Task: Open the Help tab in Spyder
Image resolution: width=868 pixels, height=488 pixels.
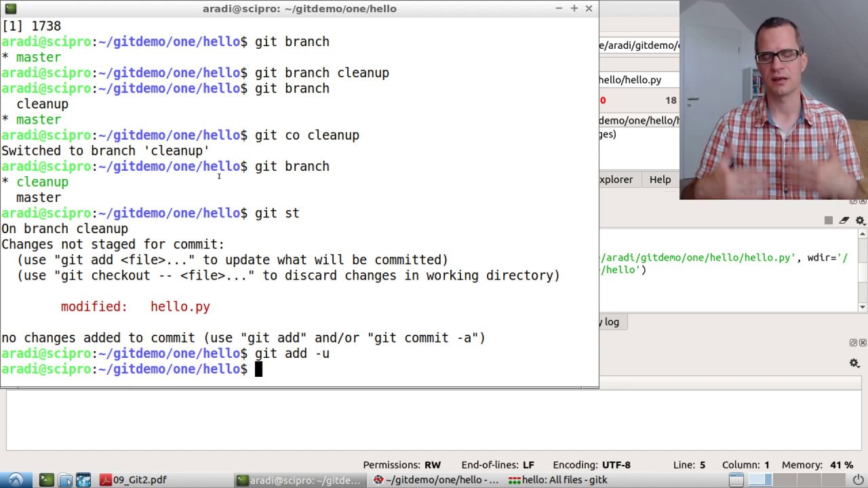Action: 660,180
